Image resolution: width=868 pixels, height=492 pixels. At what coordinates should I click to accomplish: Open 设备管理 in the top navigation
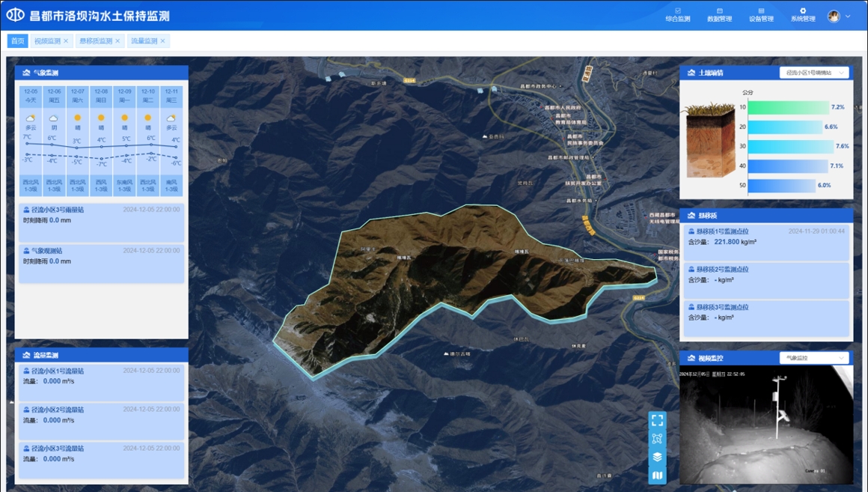point(761,15)
